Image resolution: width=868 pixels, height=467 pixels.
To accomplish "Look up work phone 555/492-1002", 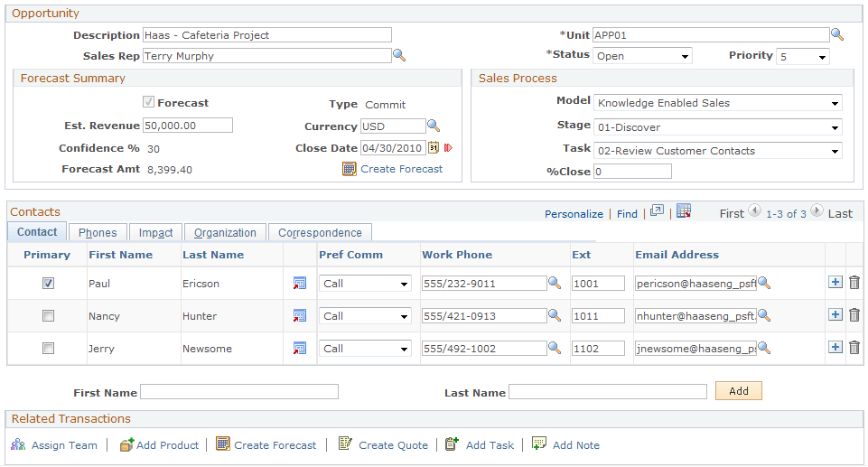I will (x=555, y=348).
